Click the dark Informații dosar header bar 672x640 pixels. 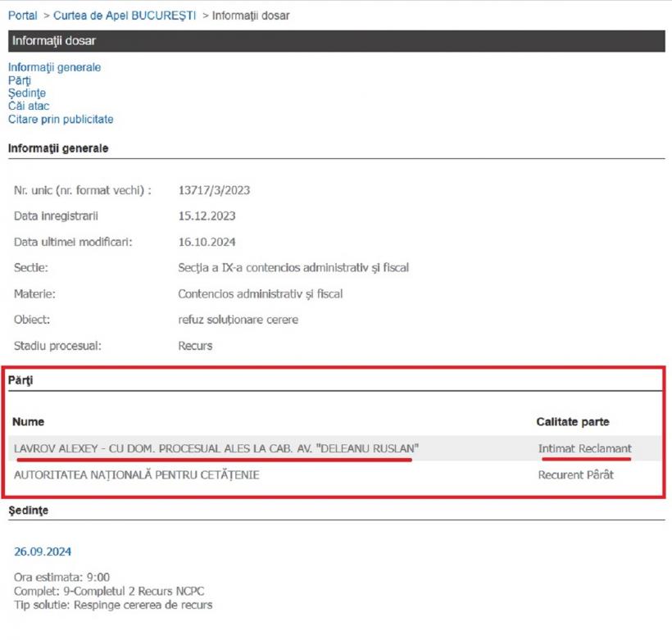pos(337,41)
